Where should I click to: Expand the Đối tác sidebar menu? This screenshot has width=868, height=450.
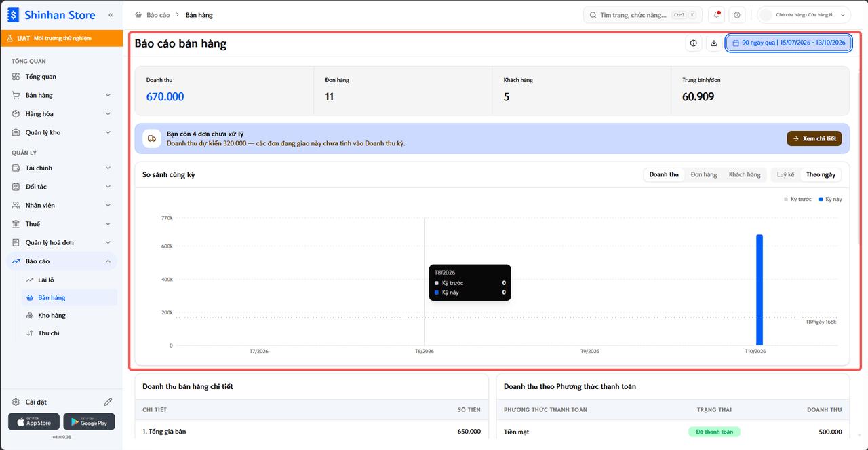pos(62,187)
